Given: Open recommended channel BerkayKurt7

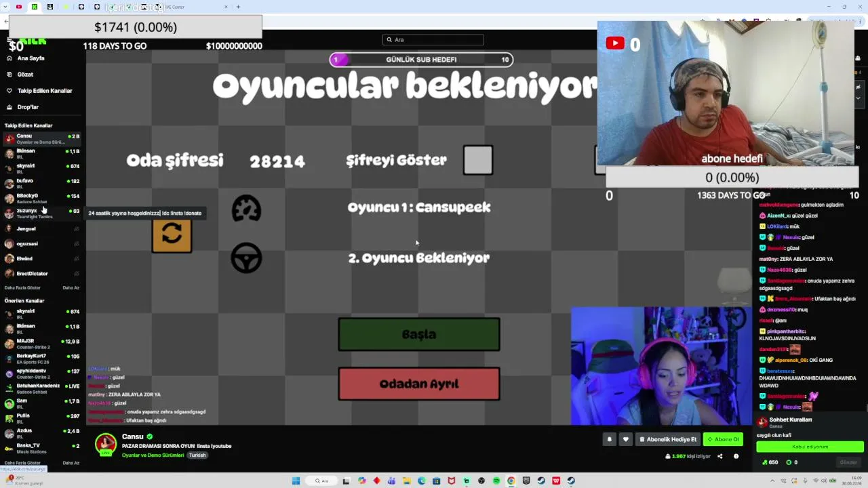Looking at the screenshot, I should [x=42, y=359].
